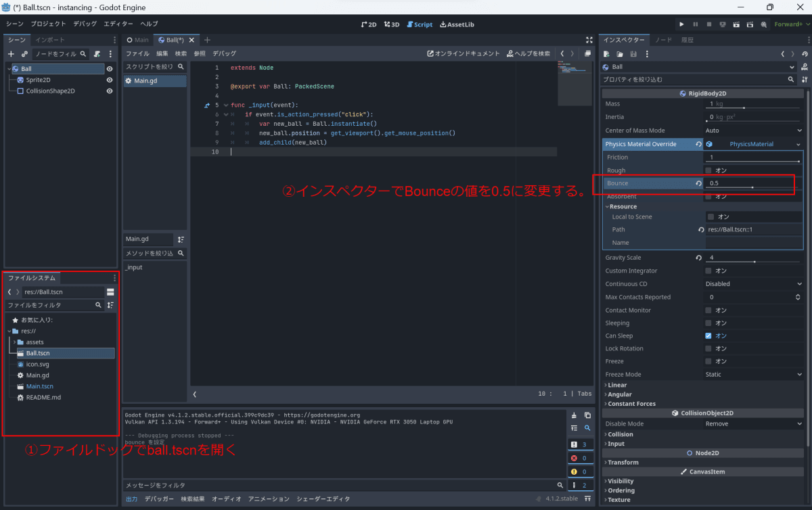This screenshot has height=510, width=812.
Task: Toggle alphabetical method sorting icon
Action: [x=181, y=239]
